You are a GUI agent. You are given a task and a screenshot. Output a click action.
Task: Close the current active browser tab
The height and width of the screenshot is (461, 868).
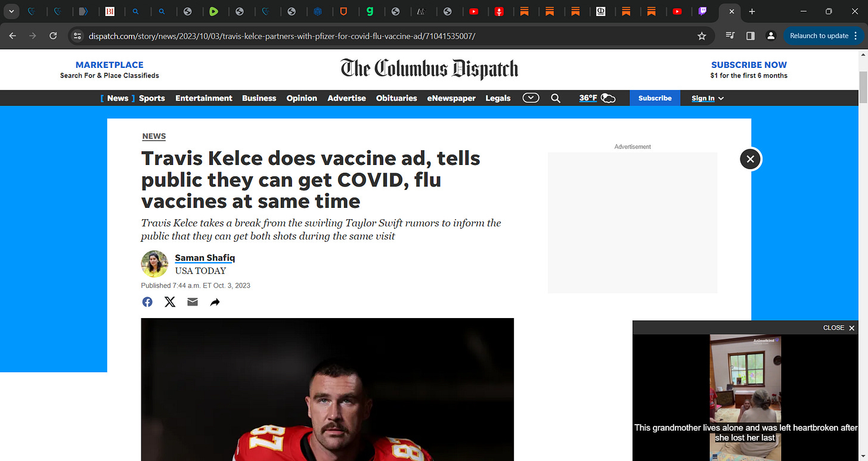coord(731,11)
